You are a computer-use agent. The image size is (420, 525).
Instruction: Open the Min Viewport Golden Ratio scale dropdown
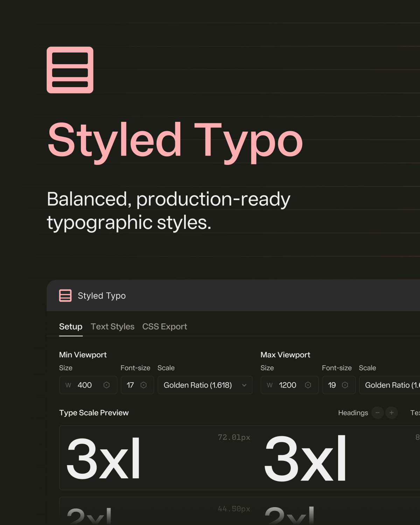(x=205, y=385)
